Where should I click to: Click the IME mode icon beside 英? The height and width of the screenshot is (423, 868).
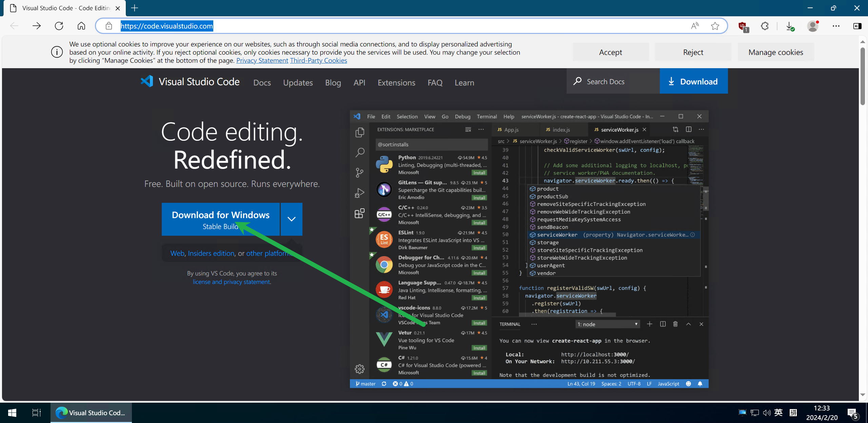[x=793, y=413]
